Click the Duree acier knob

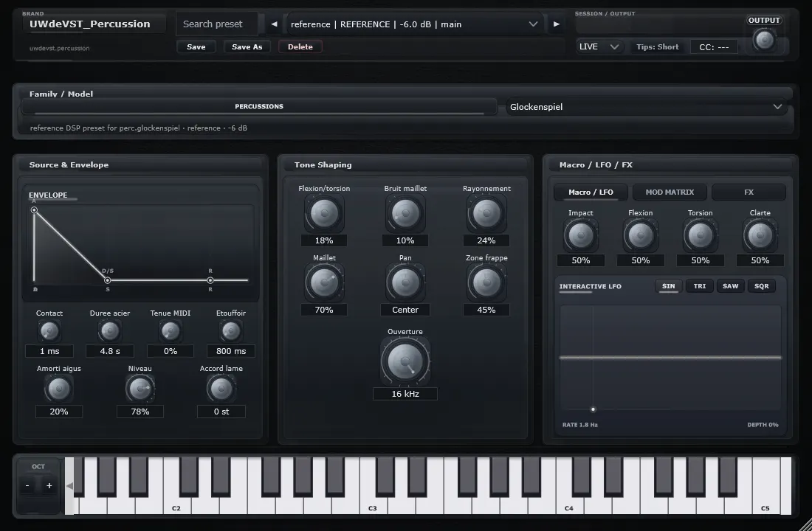tap(110, 331)
